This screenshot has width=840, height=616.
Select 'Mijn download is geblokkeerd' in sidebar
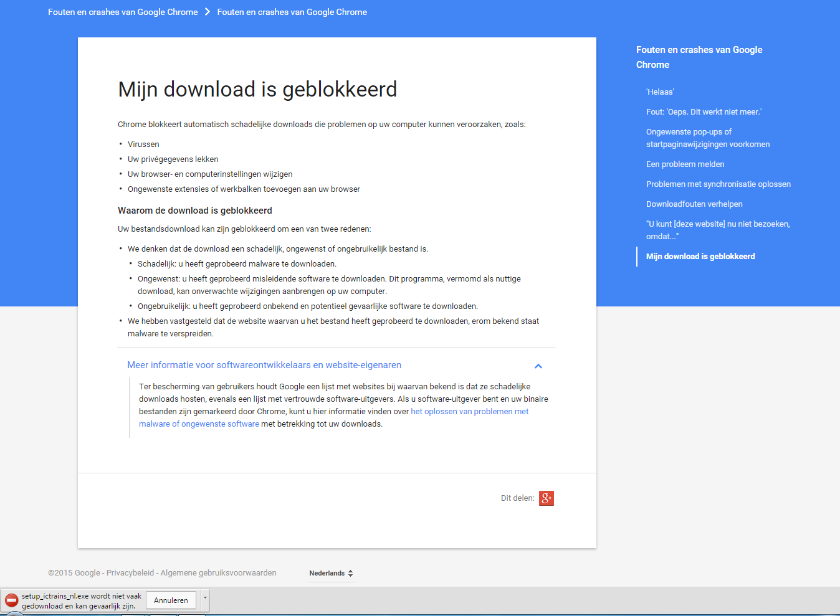(x=700, y=257)
